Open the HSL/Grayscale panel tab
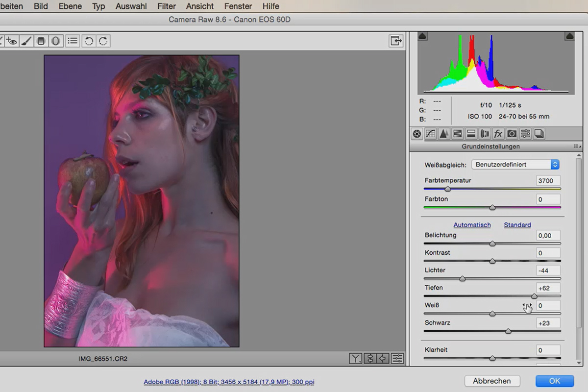 pos(458,134)
